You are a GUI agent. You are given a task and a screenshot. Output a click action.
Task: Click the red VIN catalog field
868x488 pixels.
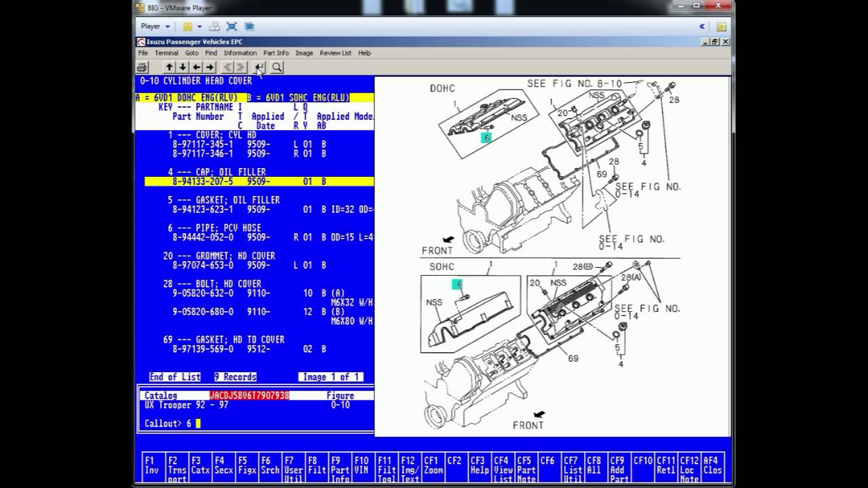[x=250, y=395]
